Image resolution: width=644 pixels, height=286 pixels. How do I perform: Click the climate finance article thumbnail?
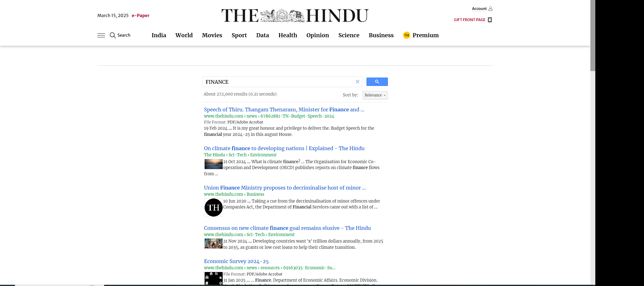tap(213, 164)
